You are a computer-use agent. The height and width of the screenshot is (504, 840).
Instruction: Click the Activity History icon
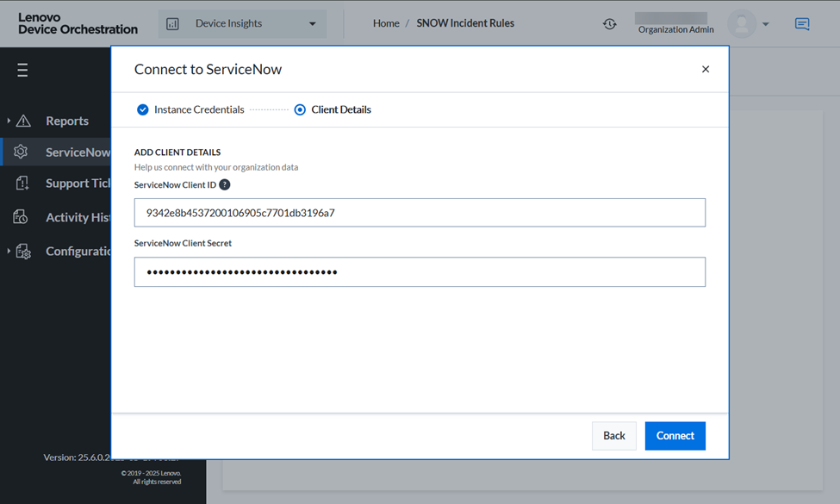(x=21, y=217)
